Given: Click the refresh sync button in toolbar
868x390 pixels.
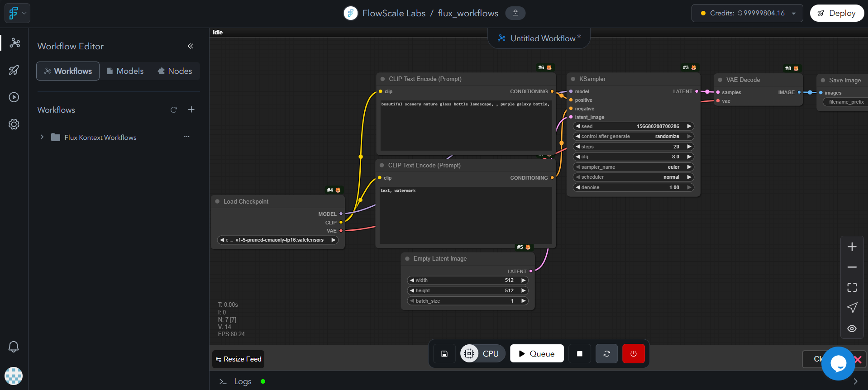Looking at the screenshot, I should coord(607,354).
